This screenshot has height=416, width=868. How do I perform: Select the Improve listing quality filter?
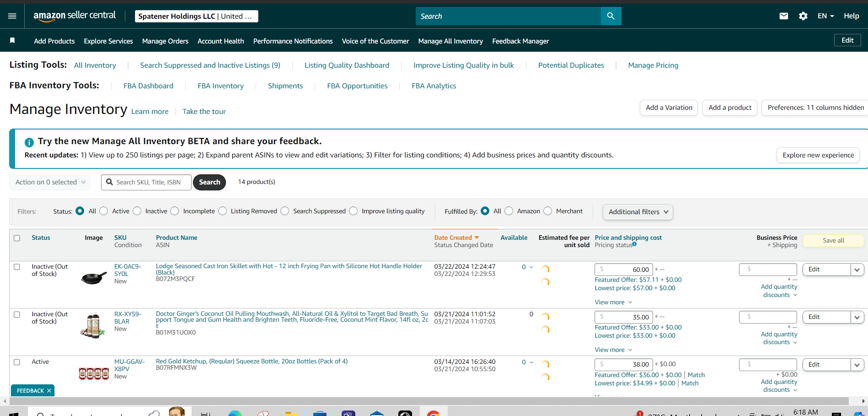[354, 211]
